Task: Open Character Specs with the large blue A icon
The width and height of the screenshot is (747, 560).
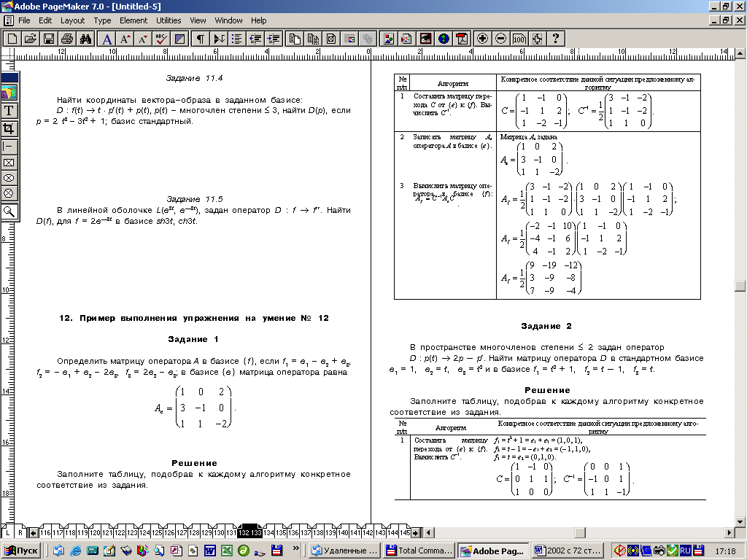Action: pyautogui.click(x=107, y=39)
